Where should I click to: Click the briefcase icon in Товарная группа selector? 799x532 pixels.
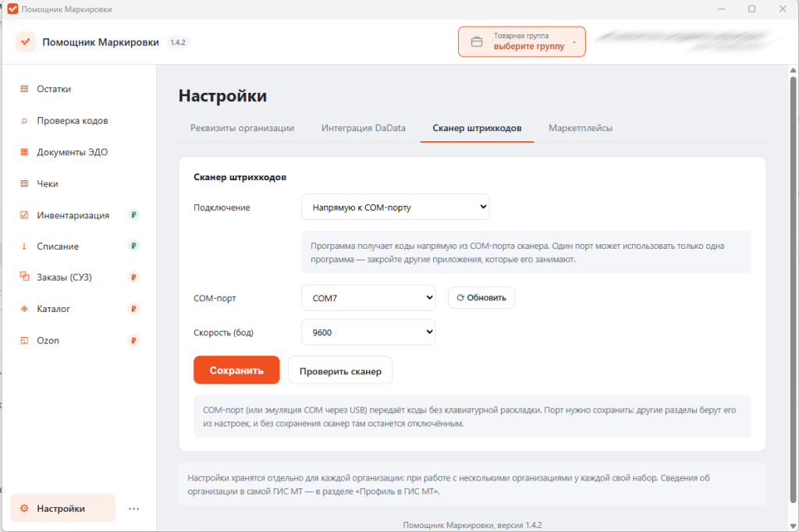[477, 42]
